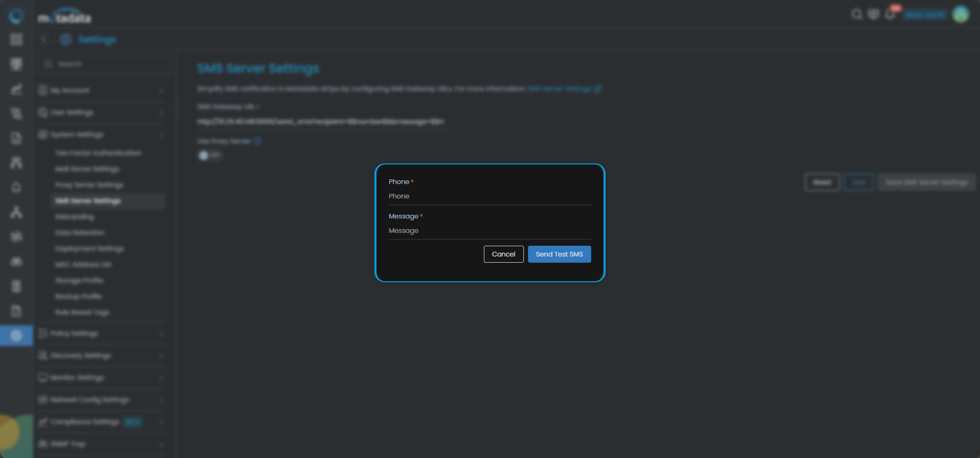The width and height of the screenshot is (980, 458).
Task: Click the global search magnifier icon in header
Action: pos(856,14)
